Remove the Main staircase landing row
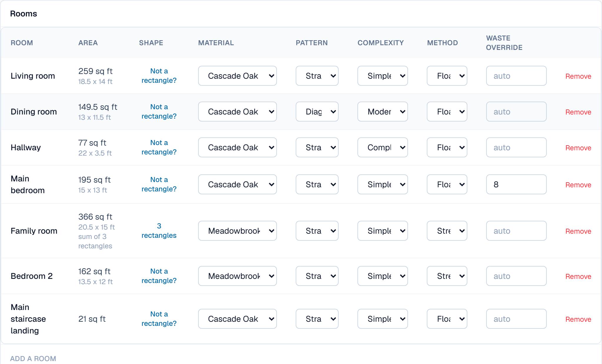This screenshot has height=364, width=602. [578, 319]
